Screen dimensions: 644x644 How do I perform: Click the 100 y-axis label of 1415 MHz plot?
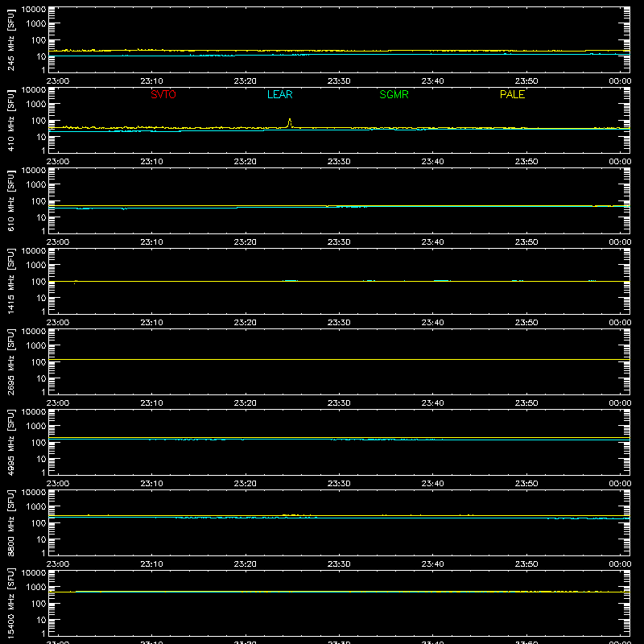39,282
